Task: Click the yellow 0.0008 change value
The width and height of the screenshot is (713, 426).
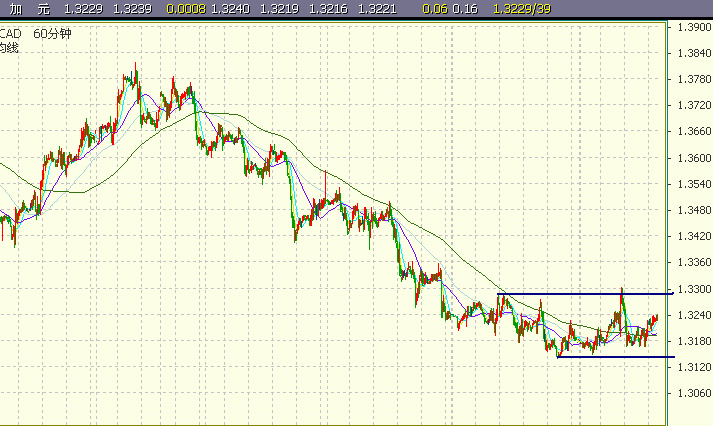Action: pyautogui.click(x=186, y=9)
